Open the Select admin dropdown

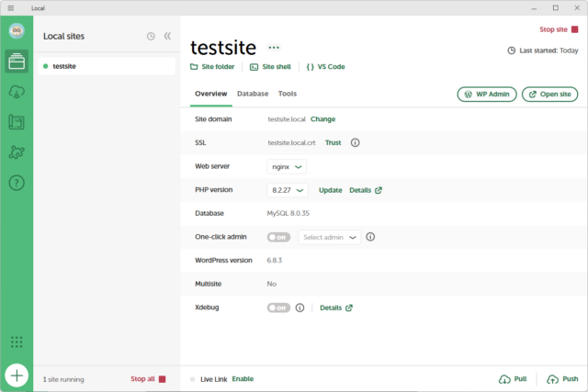pyautogui.click(x=329, y=237)
